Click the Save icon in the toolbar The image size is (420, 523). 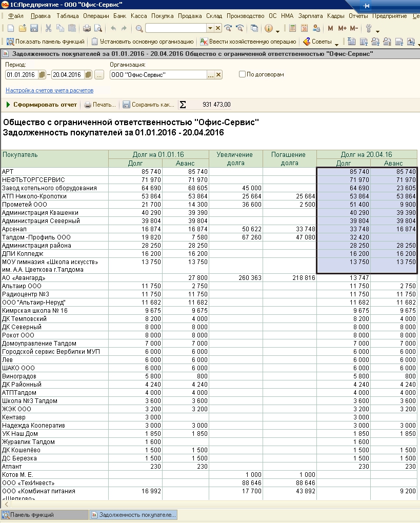[34, 28]
